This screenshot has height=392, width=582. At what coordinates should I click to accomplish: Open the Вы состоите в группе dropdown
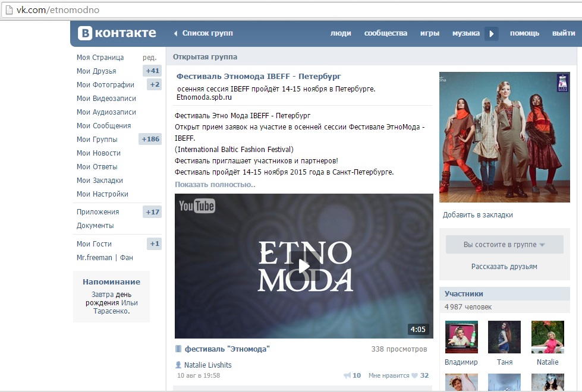[505, 244]
